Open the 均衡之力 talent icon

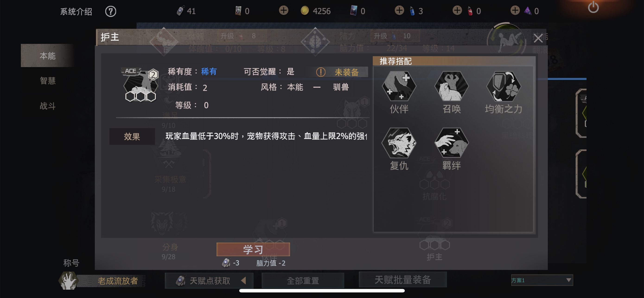coord(504,86)
